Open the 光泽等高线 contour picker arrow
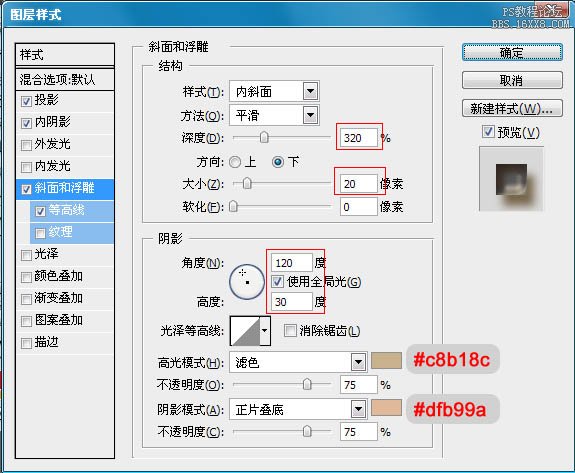This screenshot has height=473, width=575. 265,331
